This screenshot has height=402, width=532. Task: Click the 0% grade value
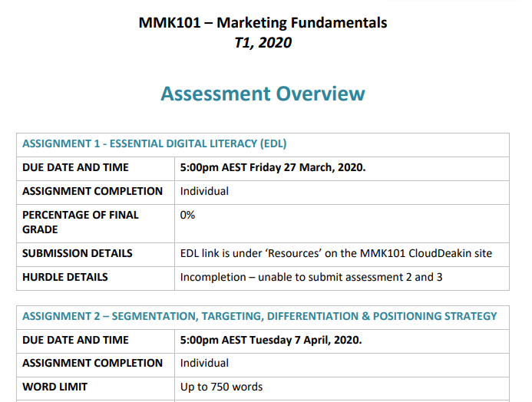[187, 215]
